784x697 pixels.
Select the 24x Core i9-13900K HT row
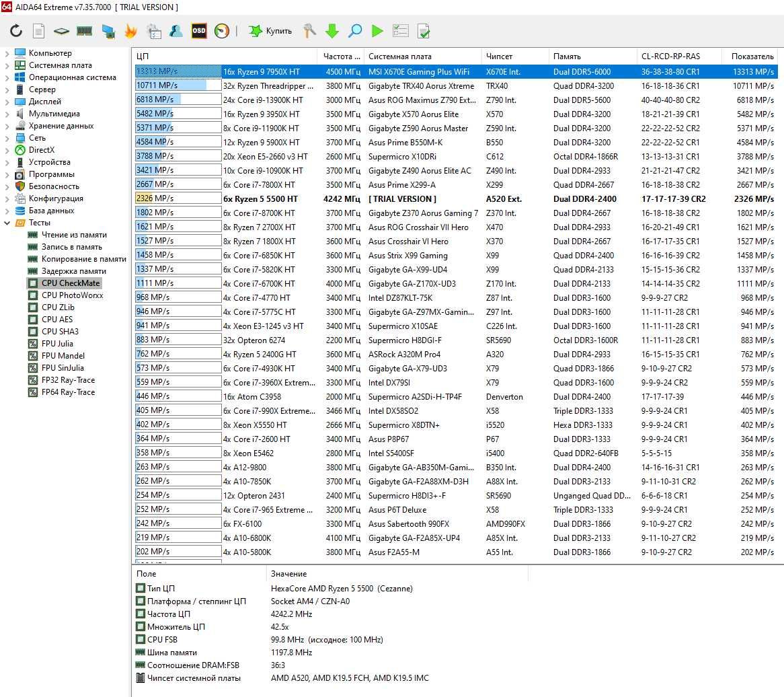(x=456, y=100)
